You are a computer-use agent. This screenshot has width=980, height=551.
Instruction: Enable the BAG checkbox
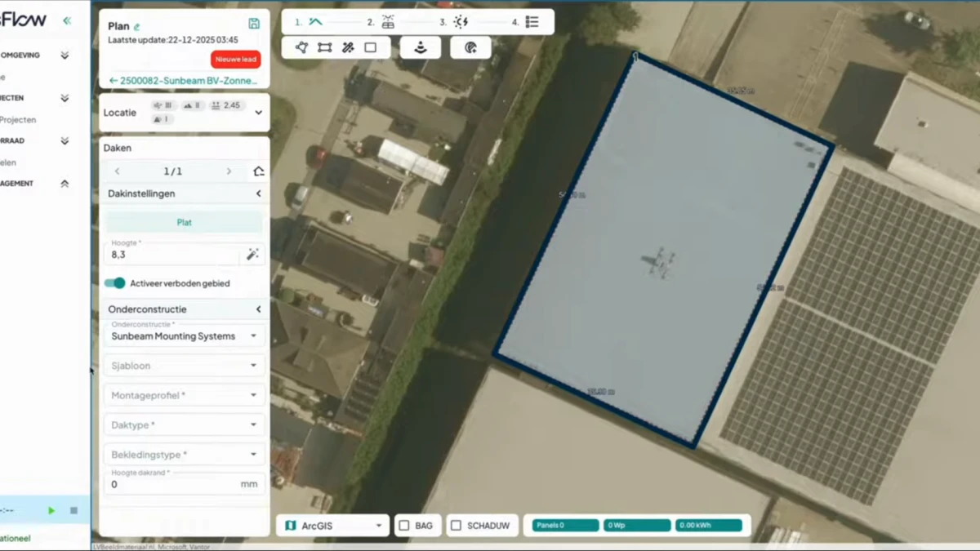pos(404,526)
